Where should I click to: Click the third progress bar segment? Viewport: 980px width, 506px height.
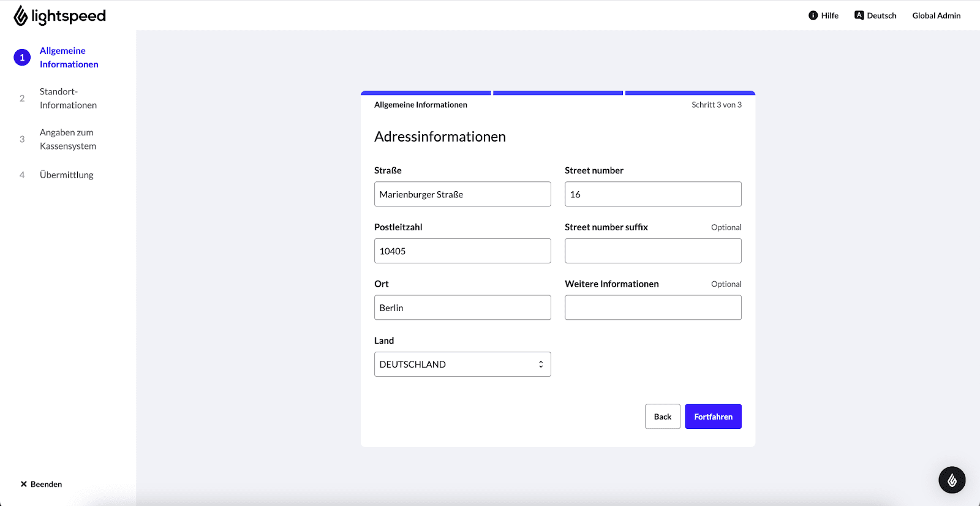pyautogui.click(x=690, y=93)
